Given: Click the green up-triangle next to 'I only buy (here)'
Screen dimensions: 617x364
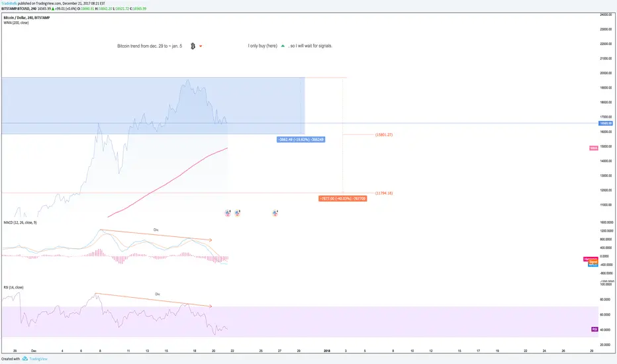Looking at the screenshot, I should 283,46.
